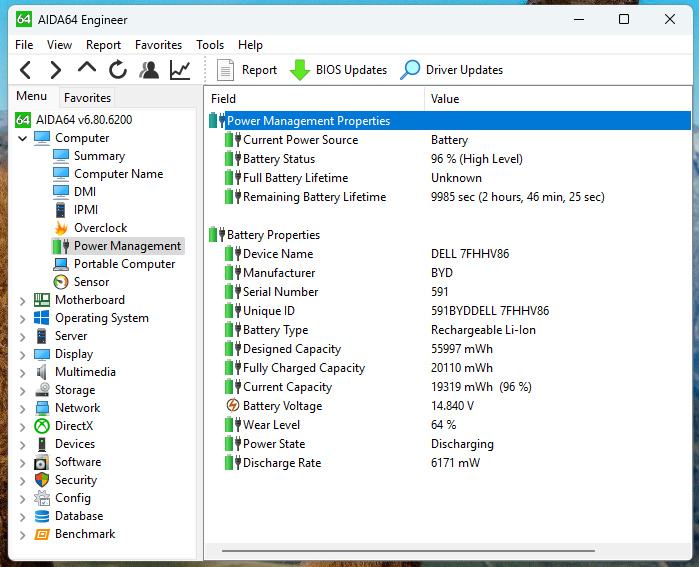
Task: Expand the Devices tree node
Action: coord(22,445)
